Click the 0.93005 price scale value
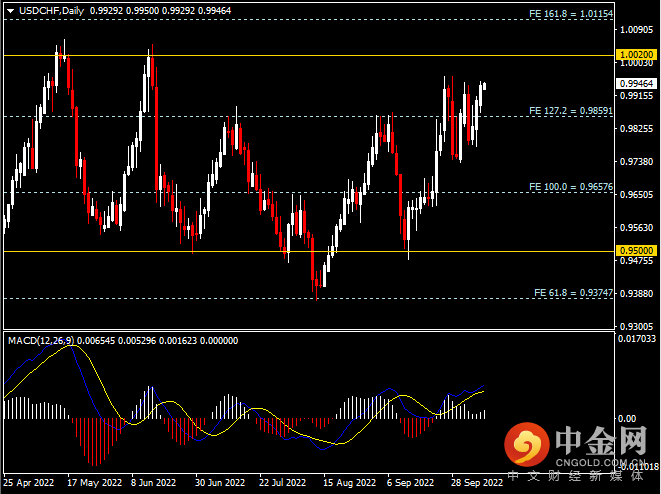661x494 pixels. click(637, 327)
